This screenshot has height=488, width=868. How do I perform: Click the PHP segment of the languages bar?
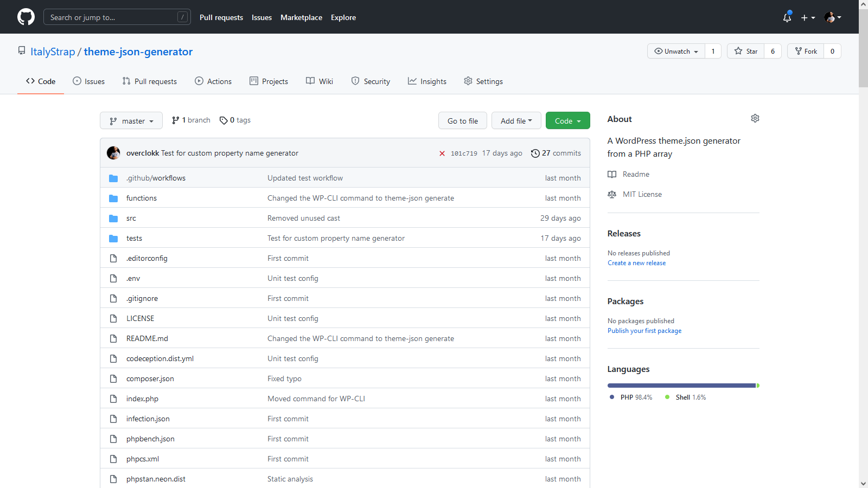coord(681,386)
